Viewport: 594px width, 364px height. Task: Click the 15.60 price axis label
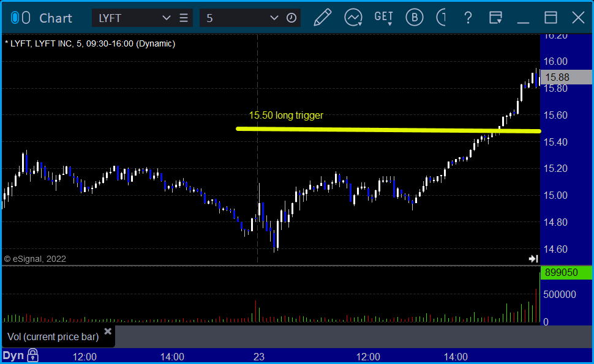point(555,115)
